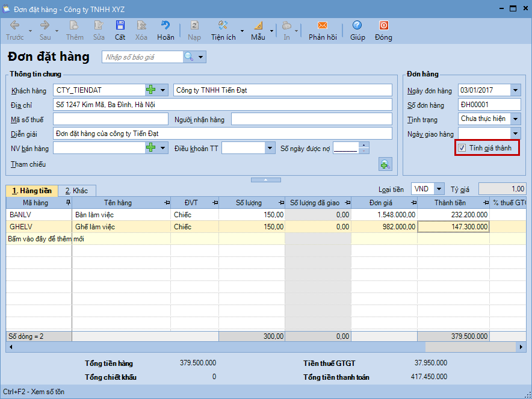The height and width of the screenshot is (399, 532).
Task: Click the Mẫu template icon
Action: [258, 26]
